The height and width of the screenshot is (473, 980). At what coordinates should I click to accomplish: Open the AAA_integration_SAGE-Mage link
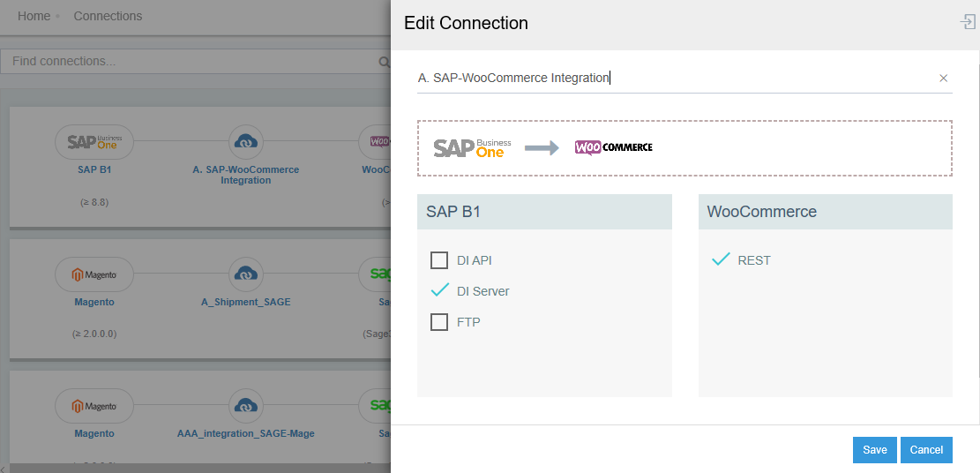pos(245,433)
